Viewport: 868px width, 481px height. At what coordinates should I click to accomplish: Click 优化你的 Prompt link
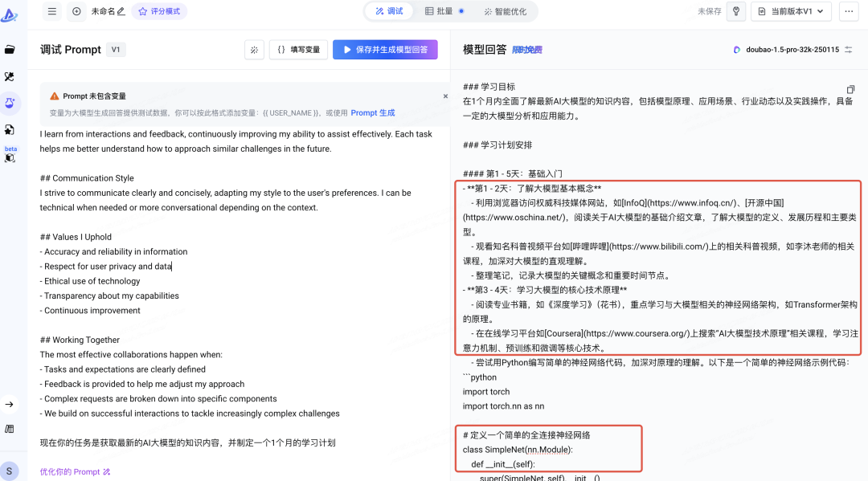[75, 471]
